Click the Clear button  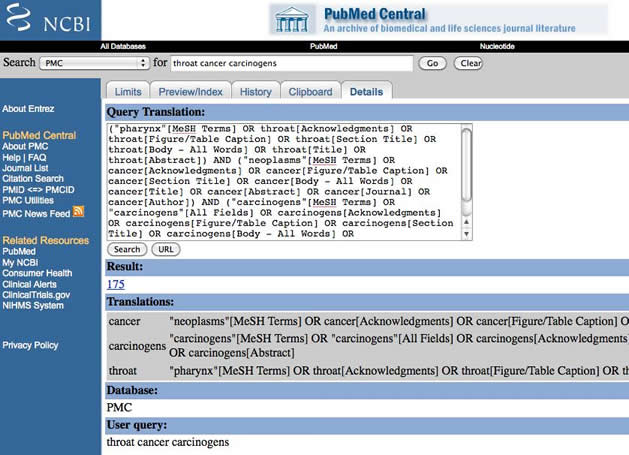(x=468, y=63)
